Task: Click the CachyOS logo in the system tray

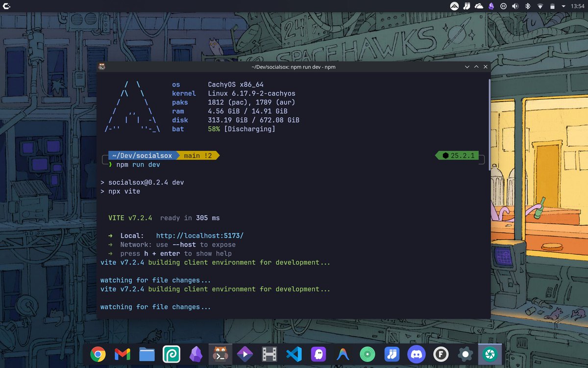Action: (455, 6)
